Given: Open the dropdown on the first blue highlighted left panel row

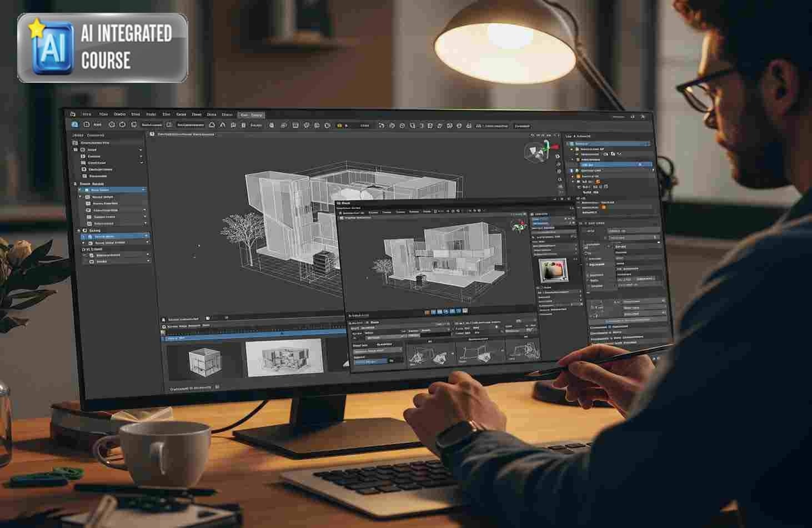Looking at the screenshot, I should tap(143, 190).
